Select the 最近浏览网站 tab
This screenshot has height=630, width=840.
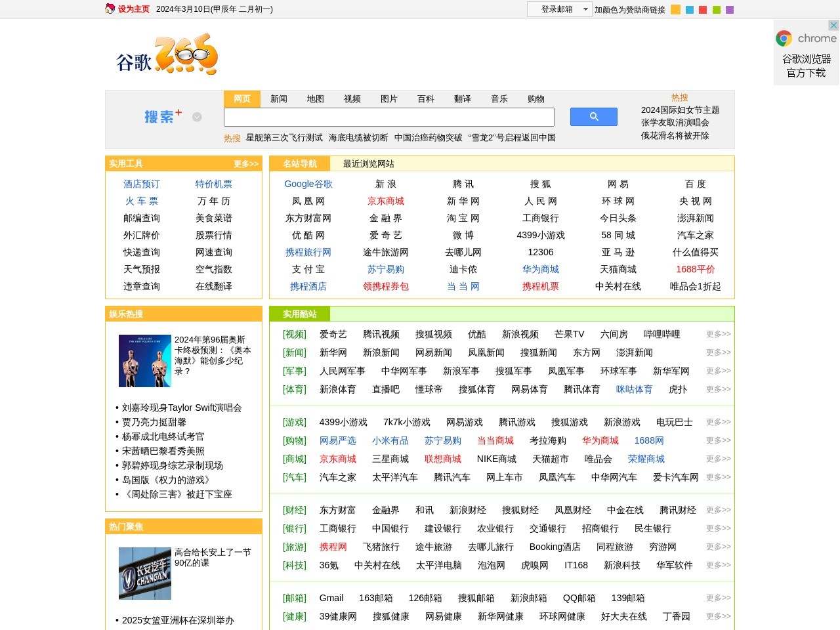[369, 164]
